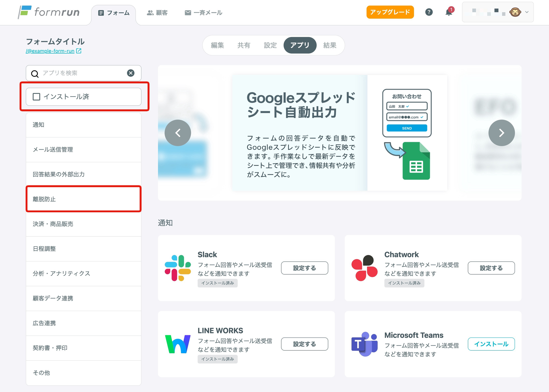Image resolution: width=549 pixels, height=392 pixels.
Task: Click the Googleスプレッドシート自動出力 banner heading
Action: [301, 105]
